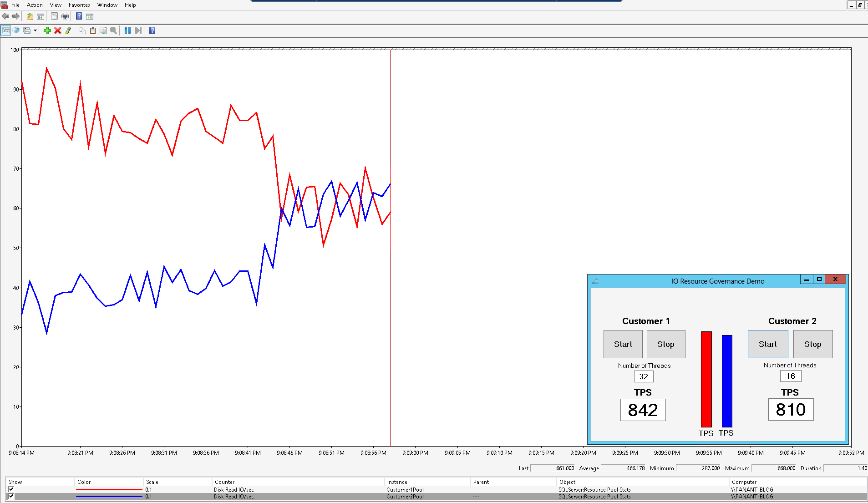Click the red Customer 1 TPS bar
The width and height of the screenshot is (868, 503).
tap(706, 379)
